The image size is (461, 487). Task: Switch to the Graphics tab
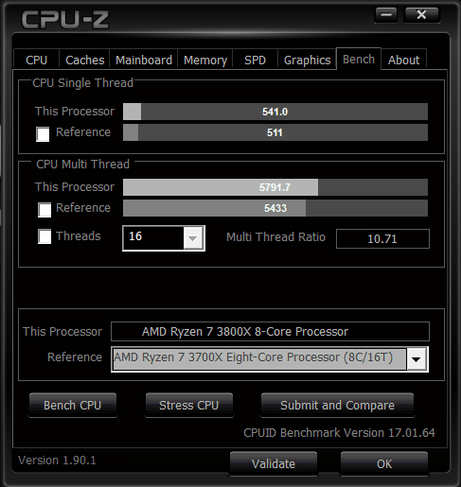(307, 60)
